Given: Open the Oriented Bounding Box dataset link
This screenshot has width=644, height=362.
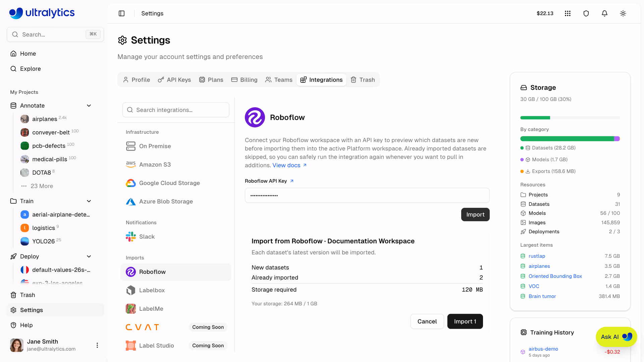Looking at the screenshot, I should pyautogui.click(x=555, y=276).
